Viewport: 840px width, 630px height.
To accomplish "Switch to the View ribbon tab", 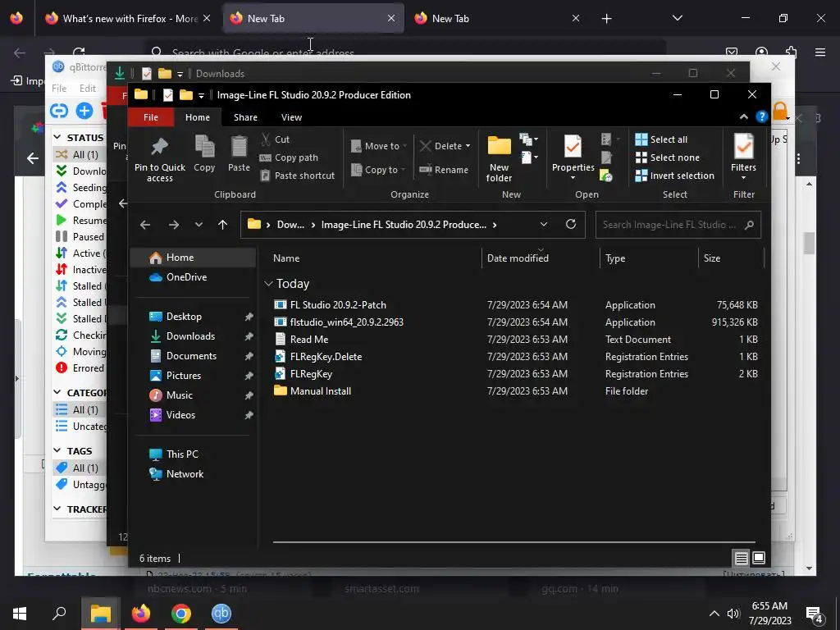I will tap(291, 116).
